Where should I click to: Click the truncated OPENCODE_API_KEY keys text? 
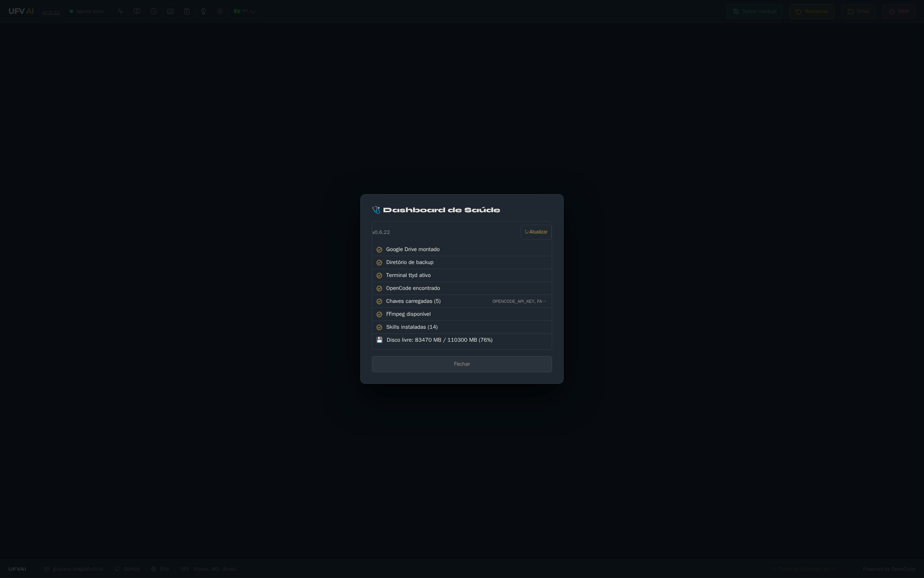tap(519, 301)
